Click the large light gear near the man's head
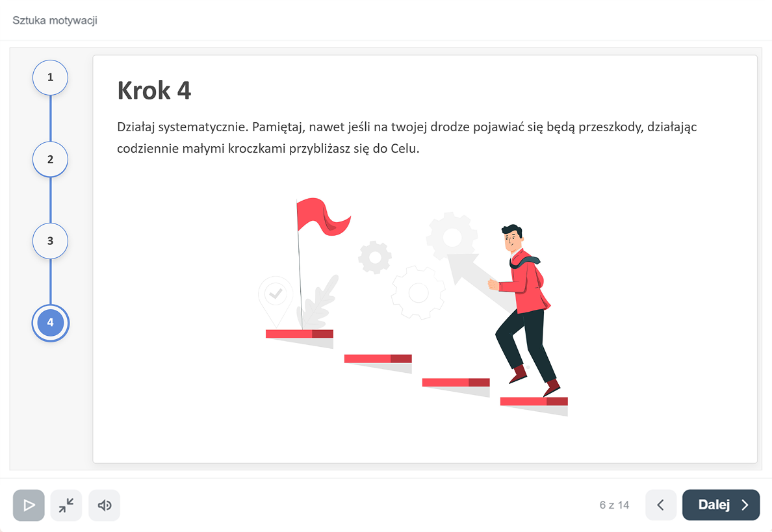772x532 pixels. [x=452, y=236]
